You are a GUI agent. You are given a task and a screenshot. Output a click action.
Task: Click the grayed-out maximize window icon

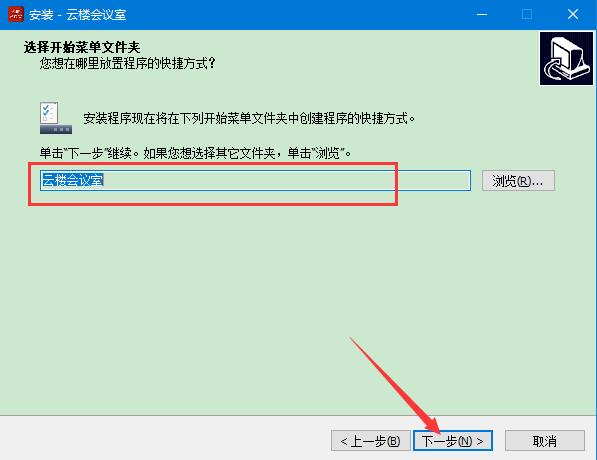[x=527, y=14]
